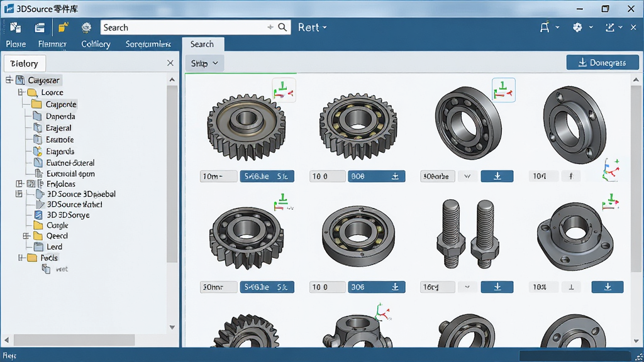Click the 3D axis icon on flanged housing
Image resolution: width=644 pixels, height=362 pixels.
click(611, 202)
